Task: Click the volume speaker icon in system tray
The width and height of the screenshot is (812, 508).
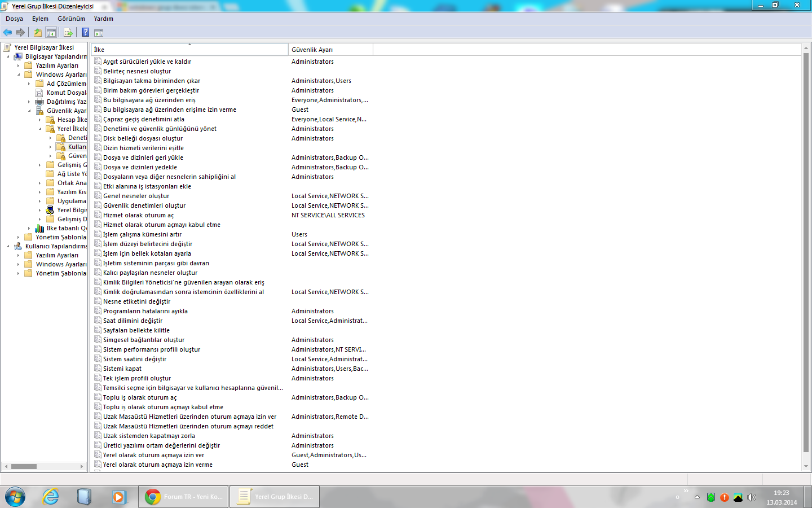Action: (752, 497)
